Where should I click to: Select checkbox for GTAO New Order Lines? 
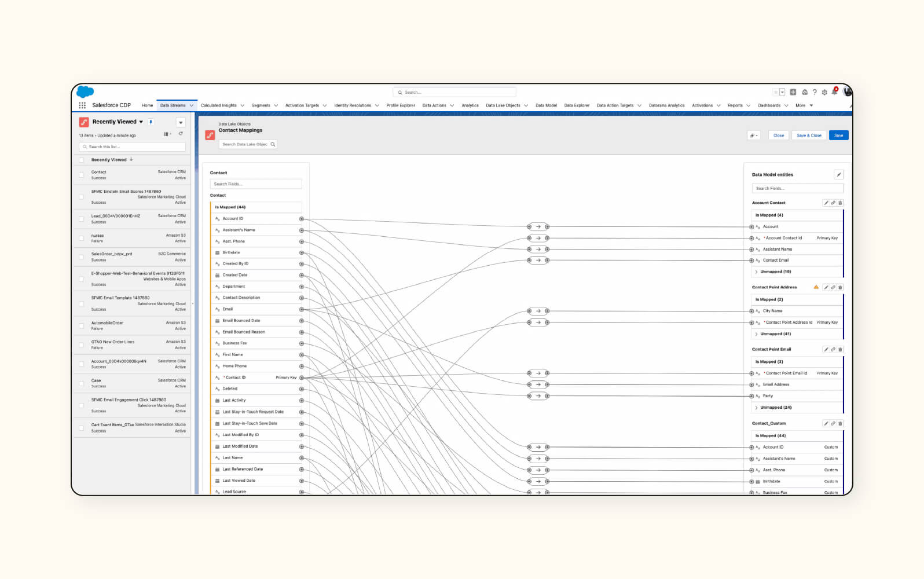click(82, 345)
